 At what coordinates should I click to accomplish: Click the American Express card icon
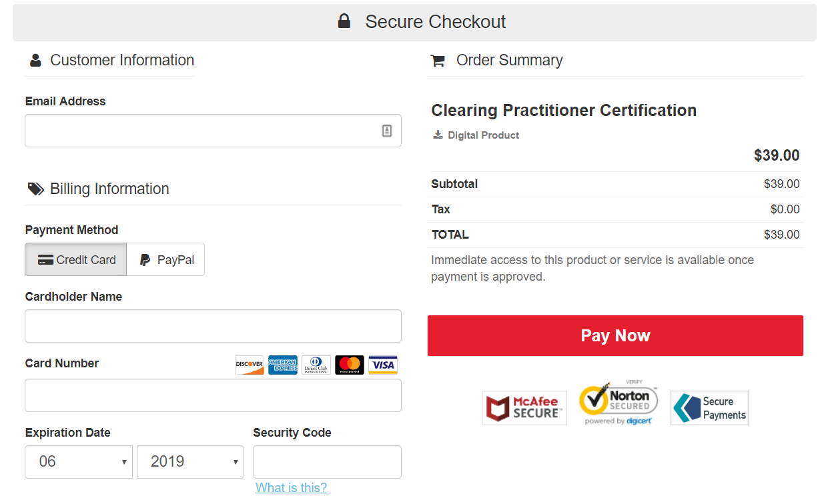pyautogui.click(x=283, y=365)
